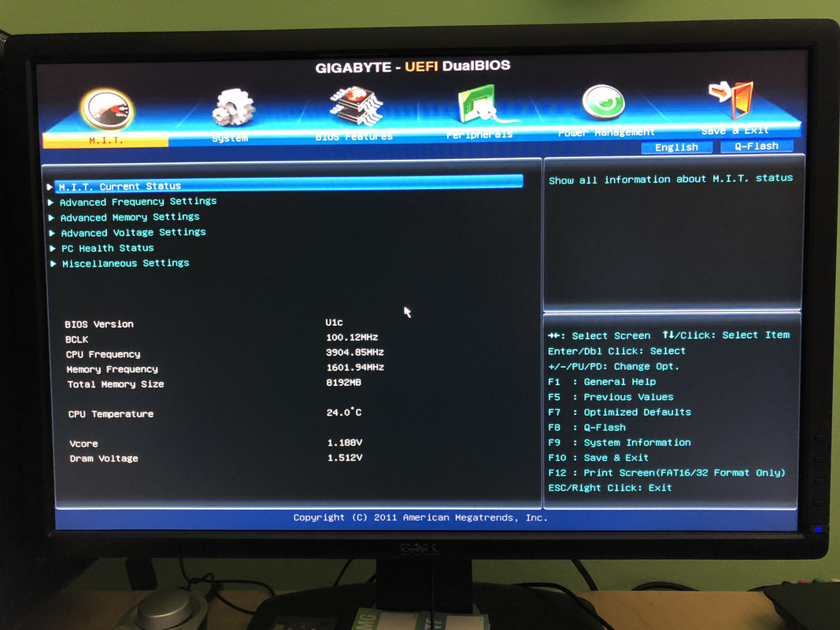The width and height of the screenshot is (840, 630).
Task: Click the Dram Voltage label
Action: [104, 458]
